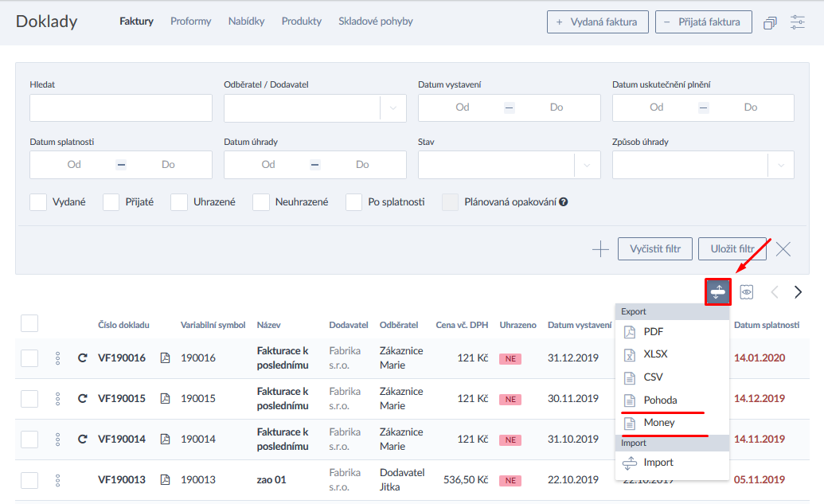Click the eye column visibility icon
Viewport: 824px width, 504px height.
click(x=746, y=292)
